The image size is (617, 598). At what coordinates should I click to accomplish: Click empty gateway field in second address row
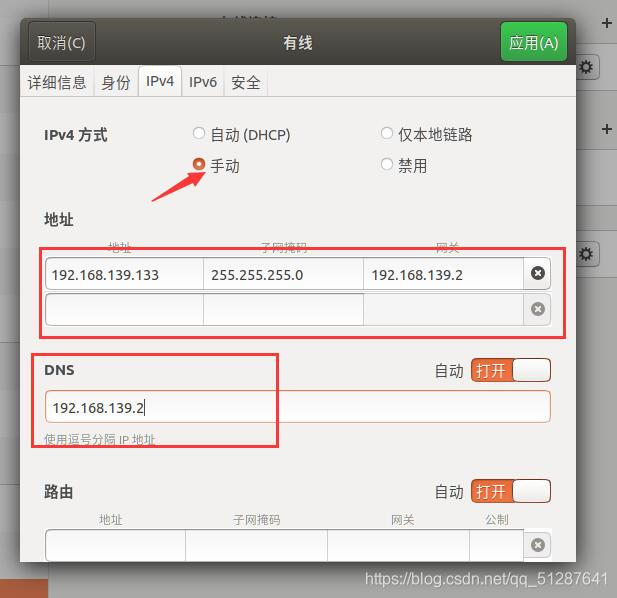pos(443,310)
